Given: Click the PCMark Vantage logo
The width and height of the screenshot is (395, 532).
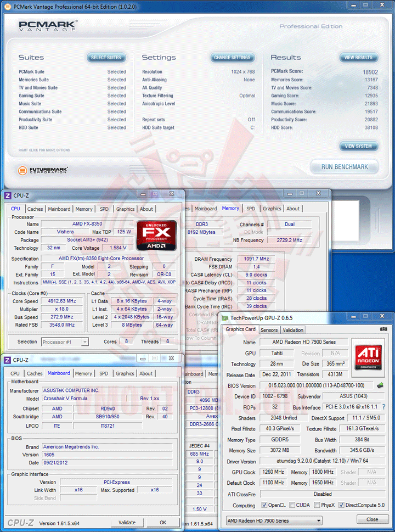Looking at the screenshot, I should [x=48, y=26].
